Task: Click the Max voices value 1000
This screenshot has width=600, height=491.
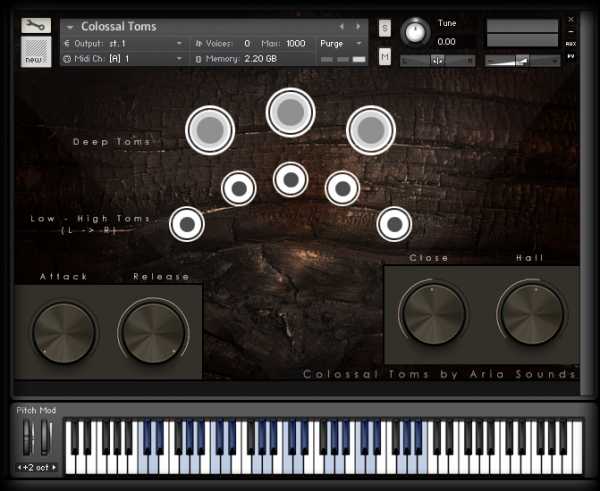Action: (295, 43)
